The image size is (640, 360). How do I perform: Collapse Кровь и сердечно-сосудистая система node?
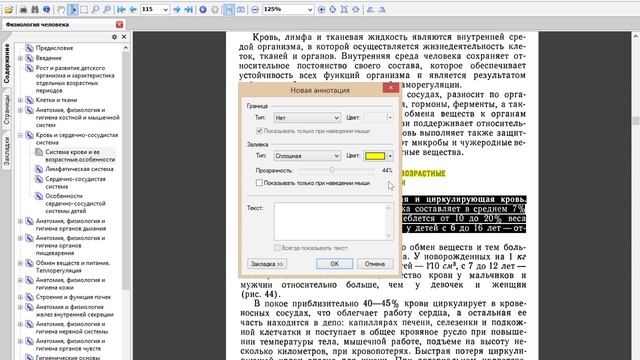pyautogui.click(x=20, y=135)
